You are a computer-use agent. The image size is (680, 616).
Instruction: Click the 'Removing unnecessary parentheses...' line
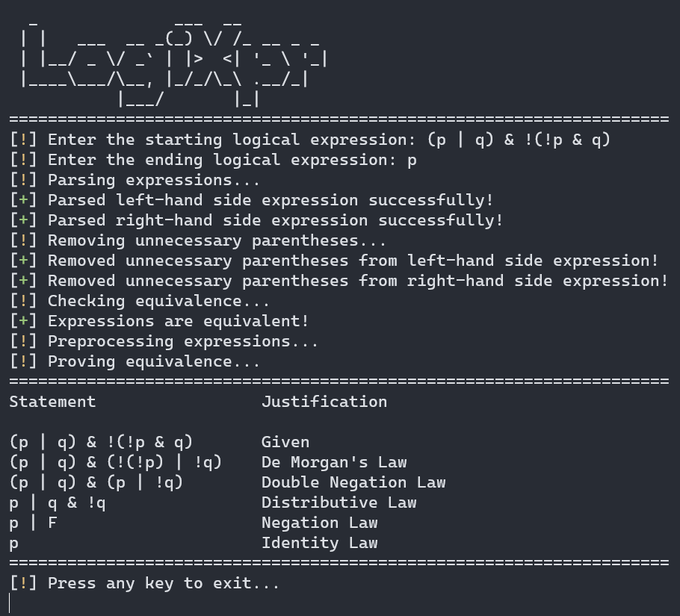[198, 241]
